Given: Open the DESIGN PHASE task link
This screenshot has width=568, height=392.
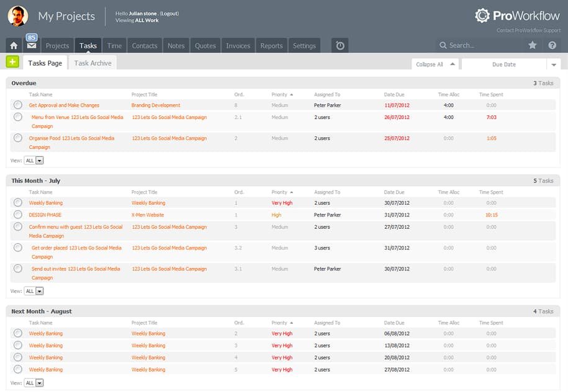Looking at the screenshot, I should tap(45, 215).
